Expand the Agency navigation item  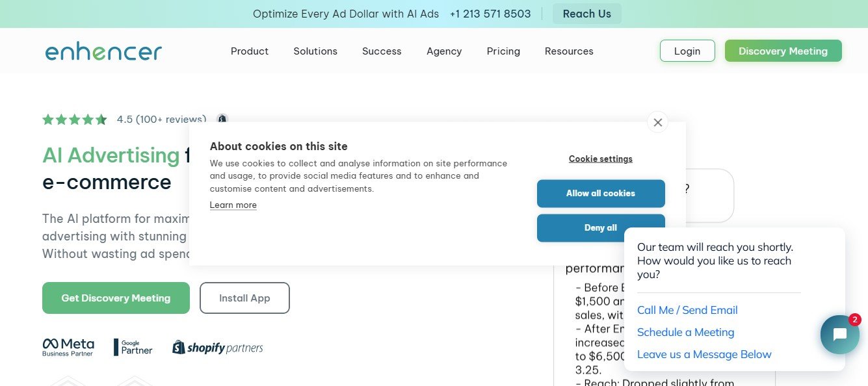[444, 51]
